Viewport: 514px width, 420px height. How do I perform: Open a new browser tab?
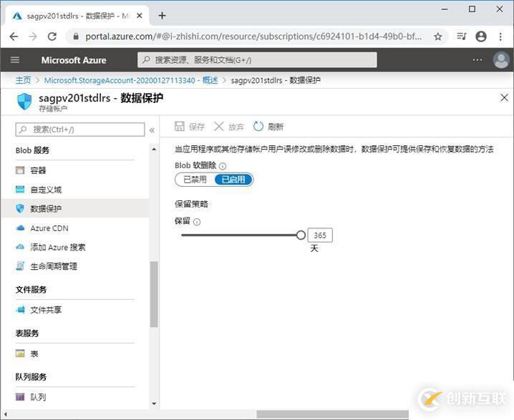(162, 16)
